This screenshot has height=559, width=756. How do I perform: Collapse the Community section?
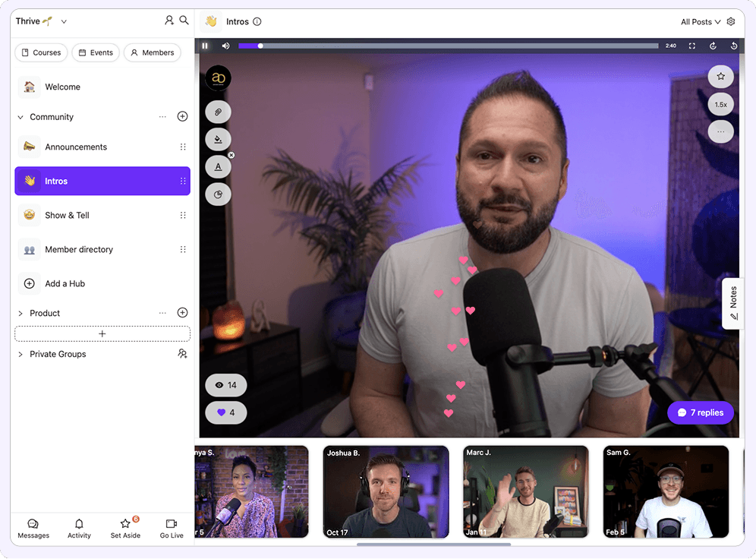pos(20,117)
